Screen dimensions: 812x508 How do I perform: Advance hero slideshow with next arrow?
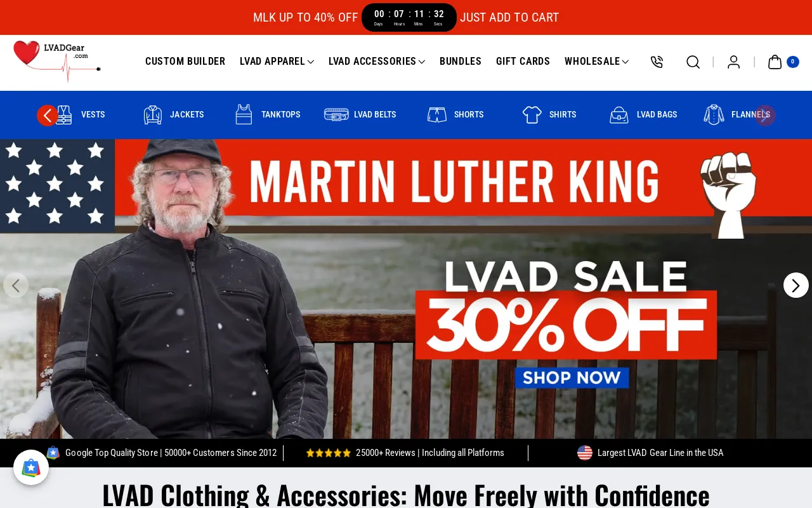coord(796,285)
